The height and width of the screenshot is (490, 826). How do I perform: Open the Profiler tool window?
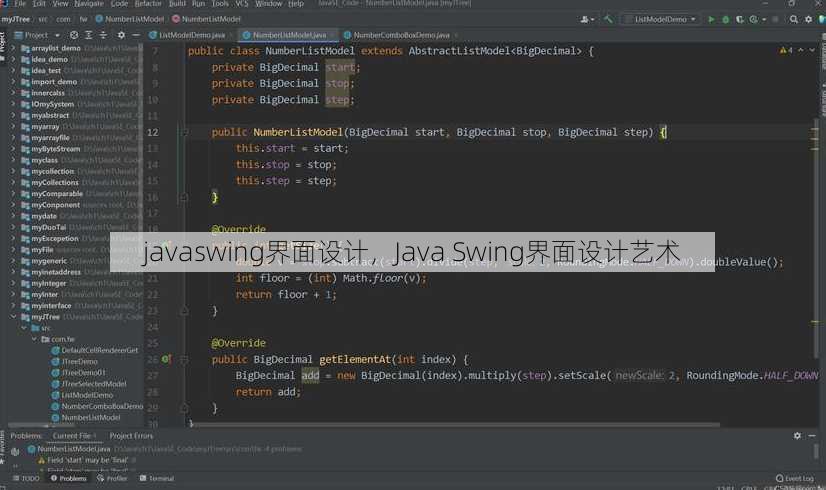pyautogui.click(x=112, y=478)
